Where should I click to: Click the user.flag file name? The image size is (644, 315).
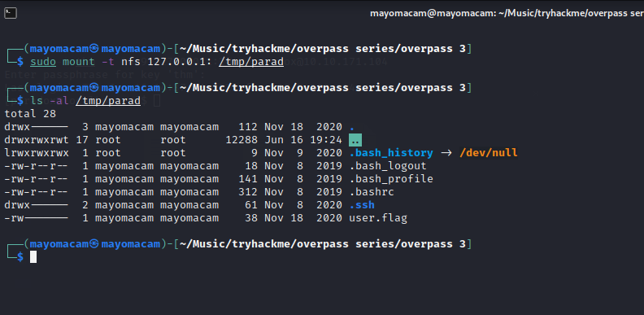(378, 218)
